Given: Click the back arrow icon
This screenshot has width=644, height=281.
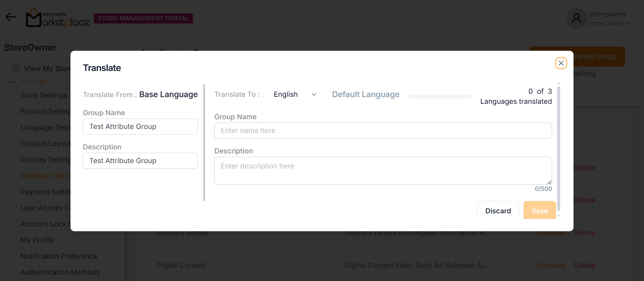Looking at the screenshot, I should tap(11, 17).
